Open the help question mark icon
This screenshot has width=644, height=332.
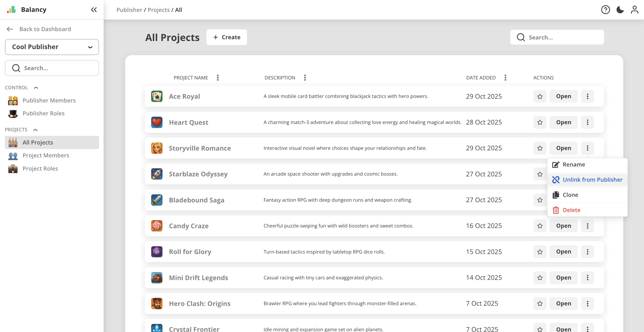[x=605, y=10]
